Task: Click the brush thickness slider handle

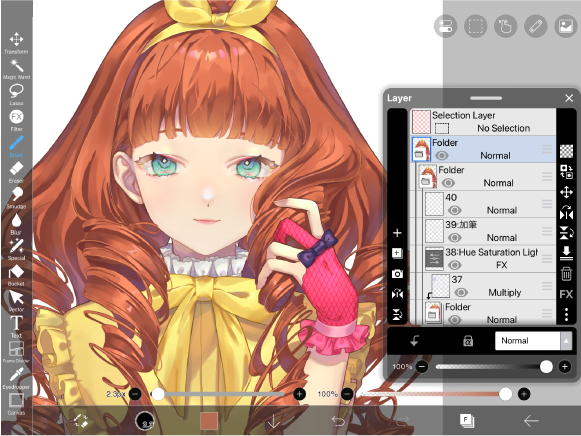Action: click(158, 394)
